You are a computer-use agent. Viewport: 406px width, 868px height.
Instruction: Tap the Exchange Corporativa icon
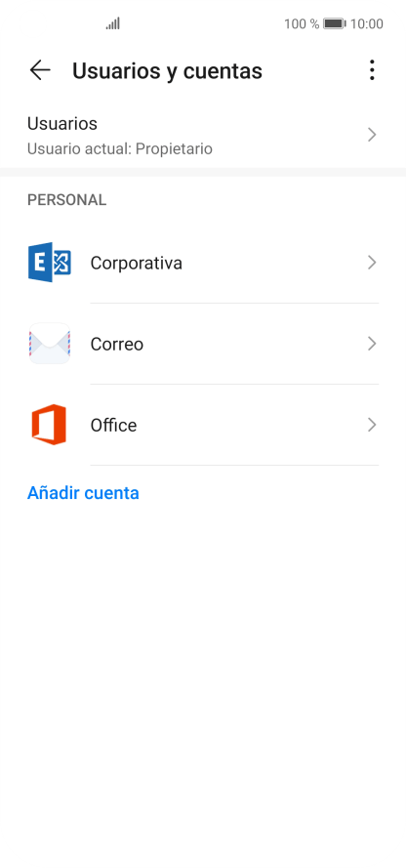pos(50,263)
